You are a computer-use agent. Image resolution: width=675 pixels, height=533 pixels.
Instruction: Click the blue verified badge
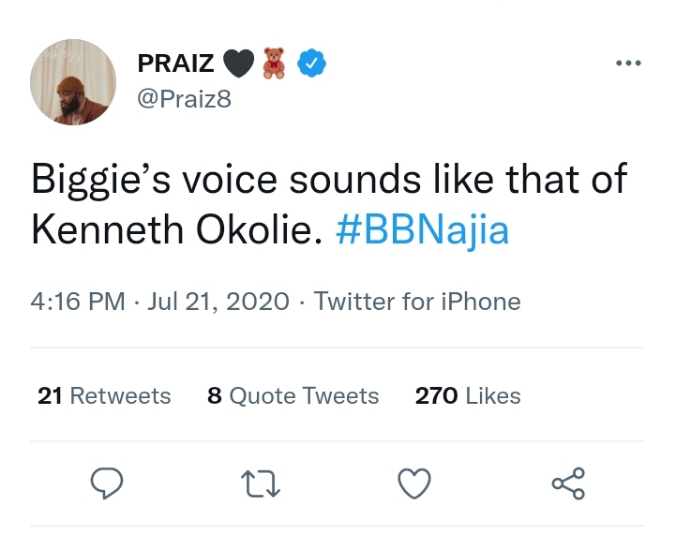click(x=314, y=63)
